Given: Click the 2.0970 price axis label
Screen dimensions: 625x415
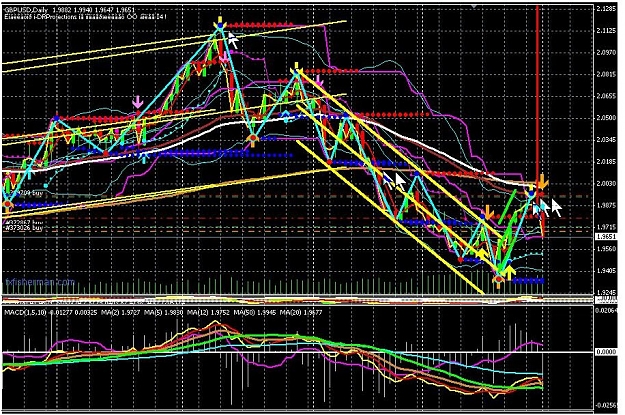Looking at the screenshot, I should pos(607,52).
